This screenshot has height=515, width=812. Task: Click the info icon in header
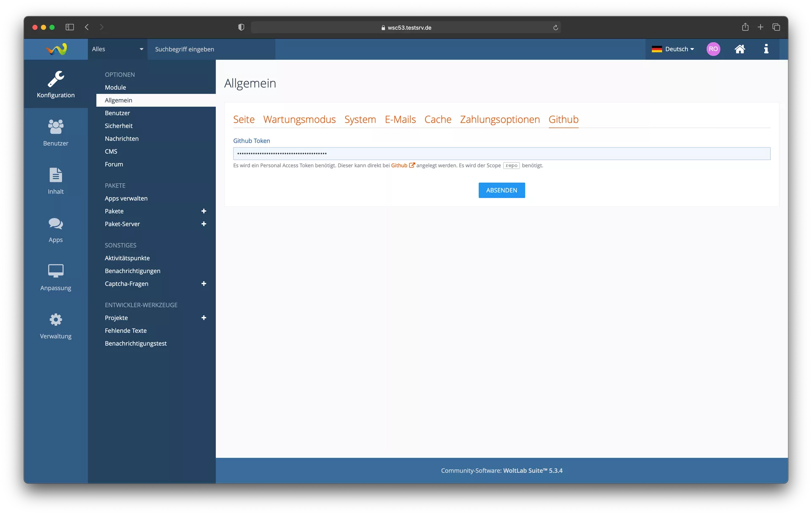point(766,49)
